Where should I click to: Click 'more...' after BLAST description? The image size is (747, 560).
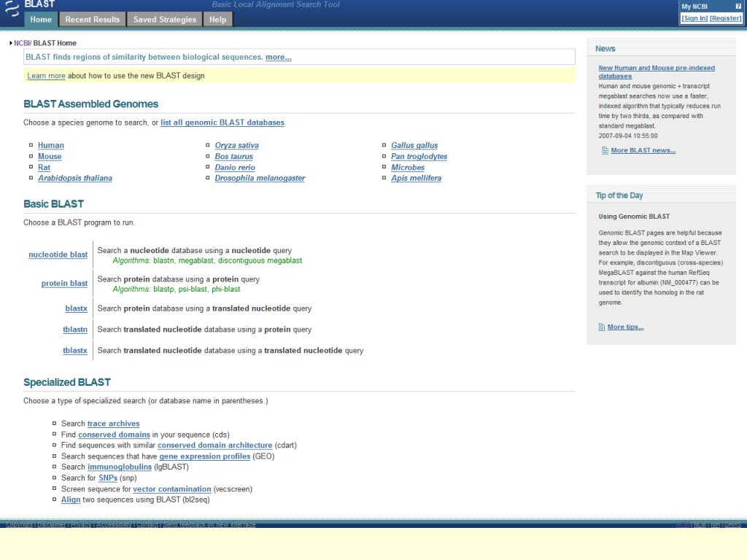(278, 57)
